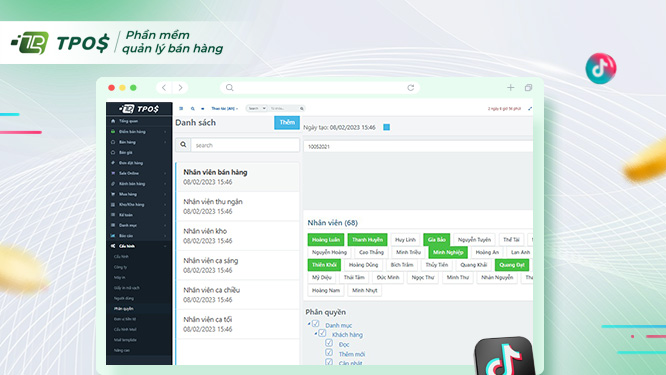Click the browser new tab plus icon
666x375 pixels.
[511, 87]
